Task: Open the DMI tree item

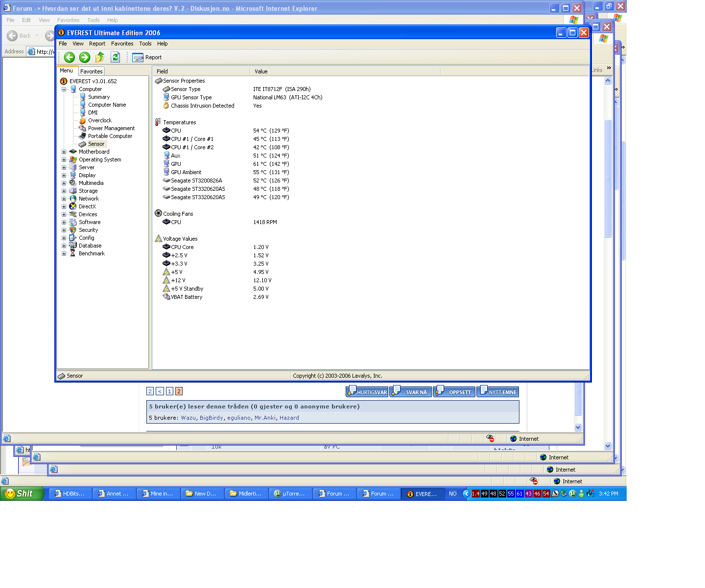Action: tap(93, 113)
